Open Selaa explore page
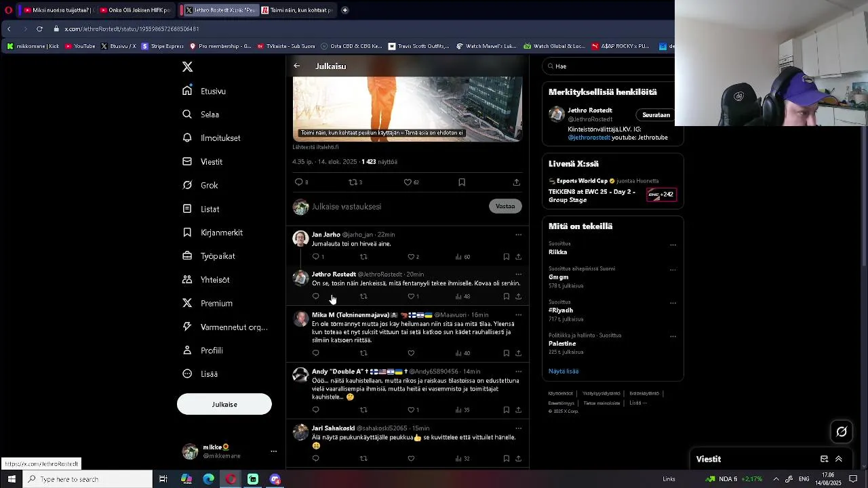 201,115
